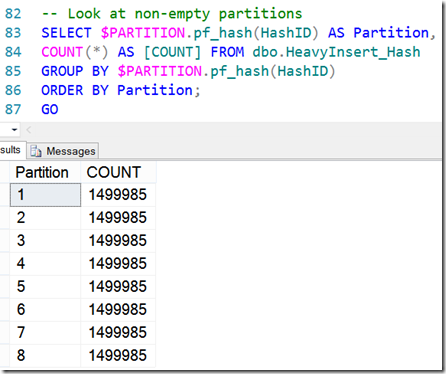Click the comment text on line 82
Screen dimensions: 446x374
coord(172,14)
